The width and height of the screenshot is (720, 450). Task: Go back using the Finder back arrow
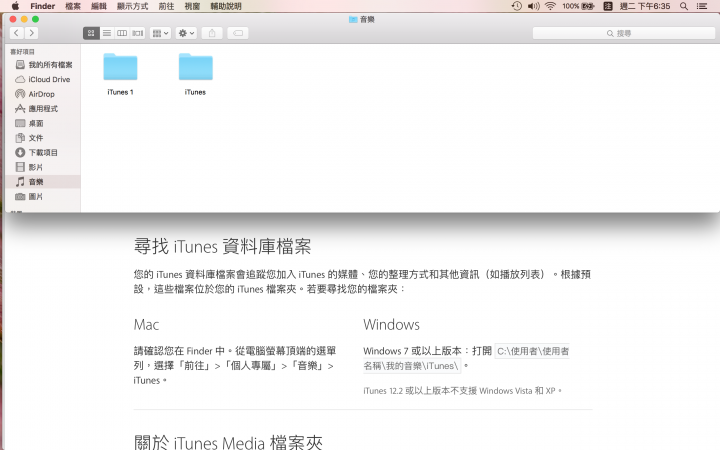tap(17, 33)
